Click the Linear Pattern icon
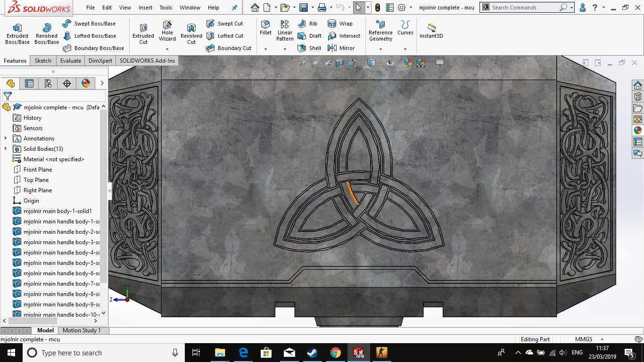This screenshot has height=362, width=644. tap(285, 25)
